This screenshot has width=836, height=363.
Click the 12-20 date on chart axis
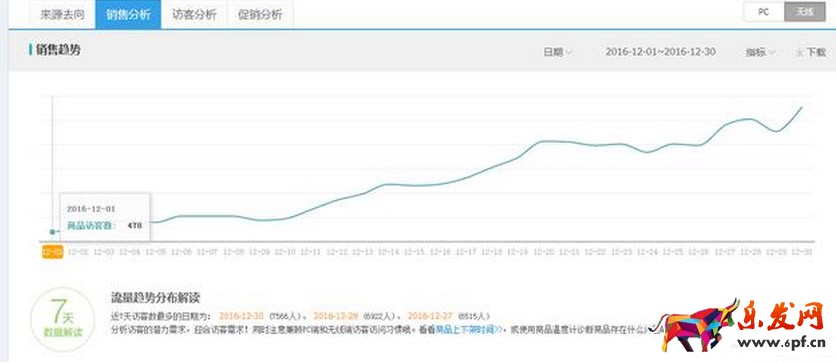pos(544,252)
